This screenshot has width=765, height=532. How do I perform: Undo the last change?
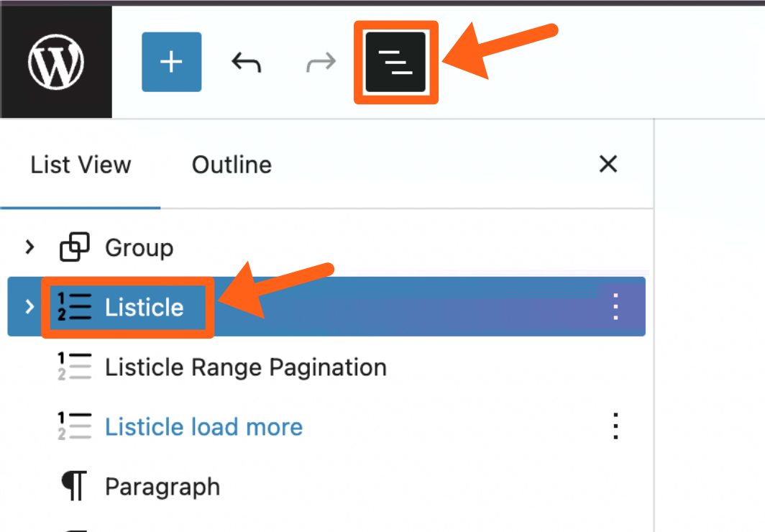(246, 63)
